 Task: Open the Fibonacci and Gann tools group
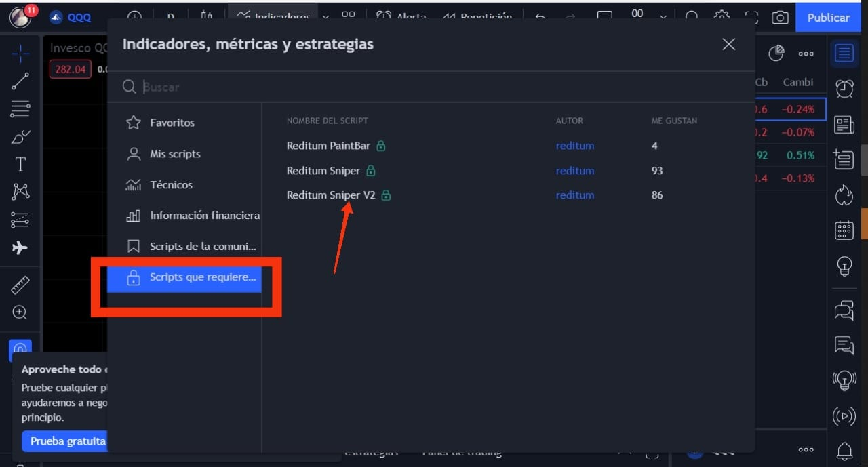click(20, 109)
